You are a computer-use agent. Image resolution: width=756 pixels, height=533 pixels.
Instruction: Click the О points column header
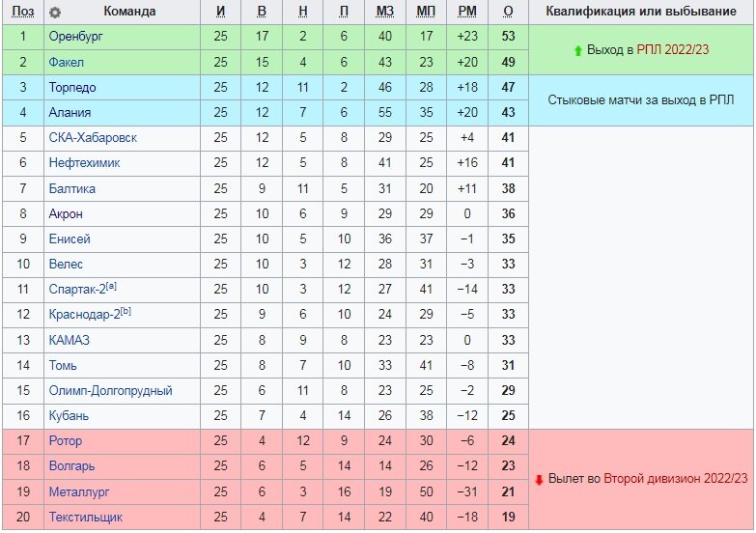pyautogui.click(x=508, y=12)
